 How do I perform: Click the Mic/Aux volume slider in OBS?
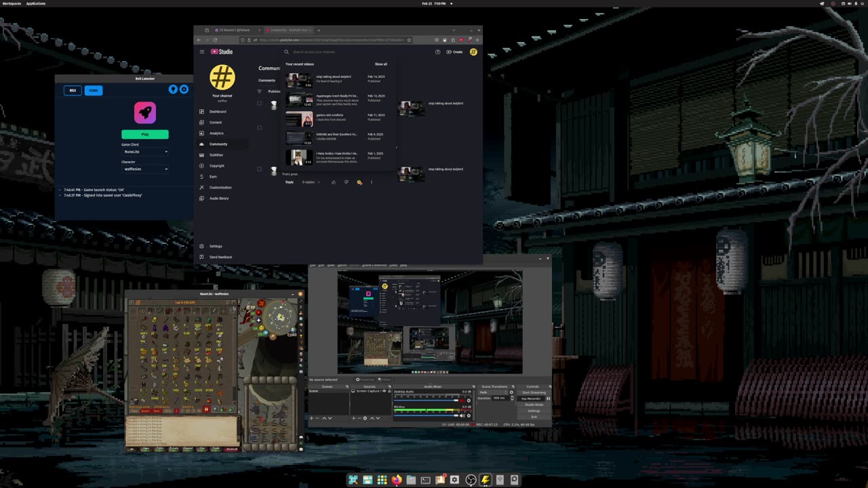[426, 415]
